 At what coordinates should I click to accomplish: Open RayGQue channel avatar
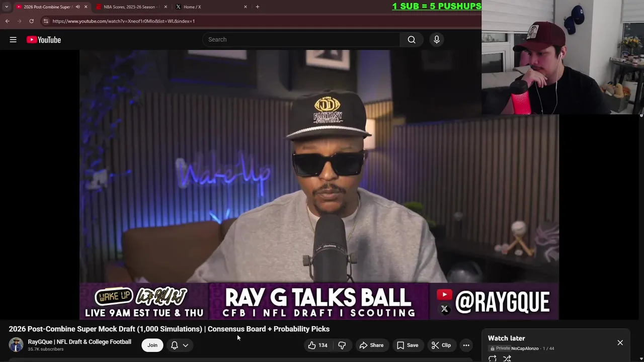tap(16, 345)
